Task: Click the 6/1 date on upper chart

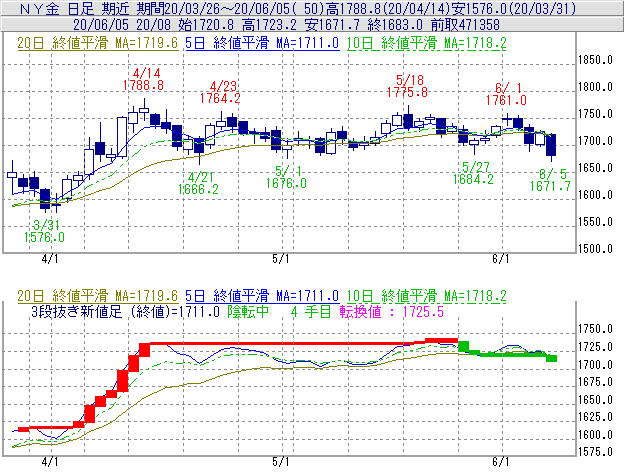Action: 501,259
